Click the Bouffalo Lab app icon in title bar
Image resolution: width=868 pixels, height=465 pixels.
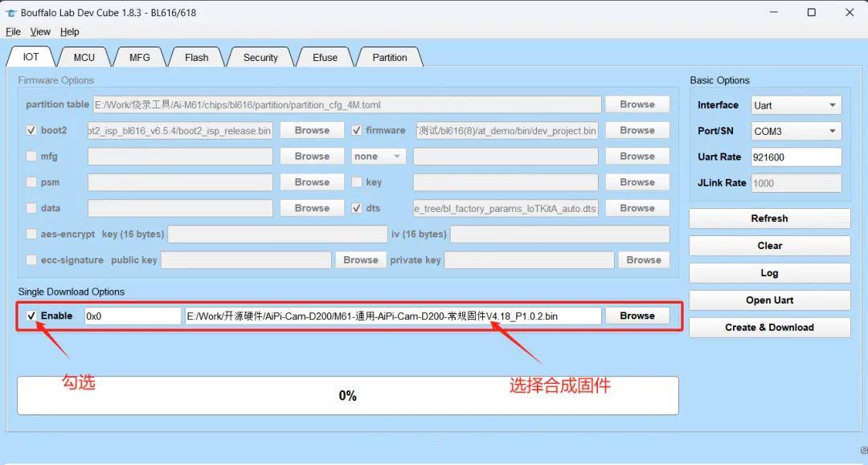(10, 13)
